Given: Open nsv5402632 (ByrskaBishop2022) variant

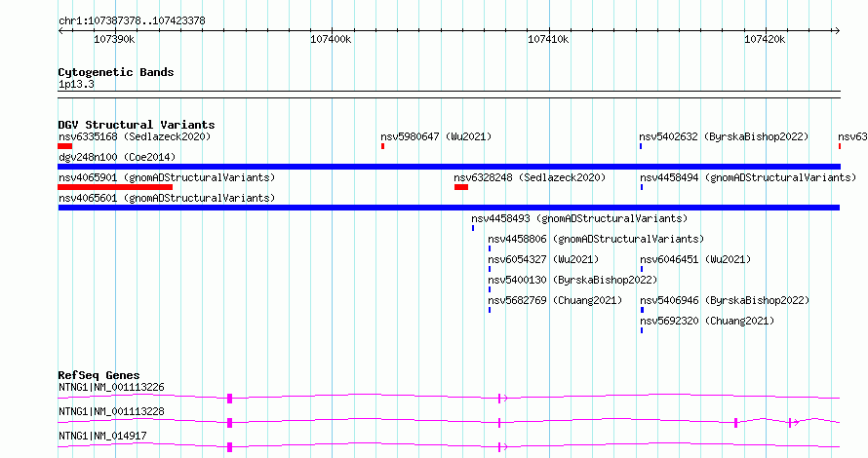Looking at the screenshot, I should click(724, 136).
